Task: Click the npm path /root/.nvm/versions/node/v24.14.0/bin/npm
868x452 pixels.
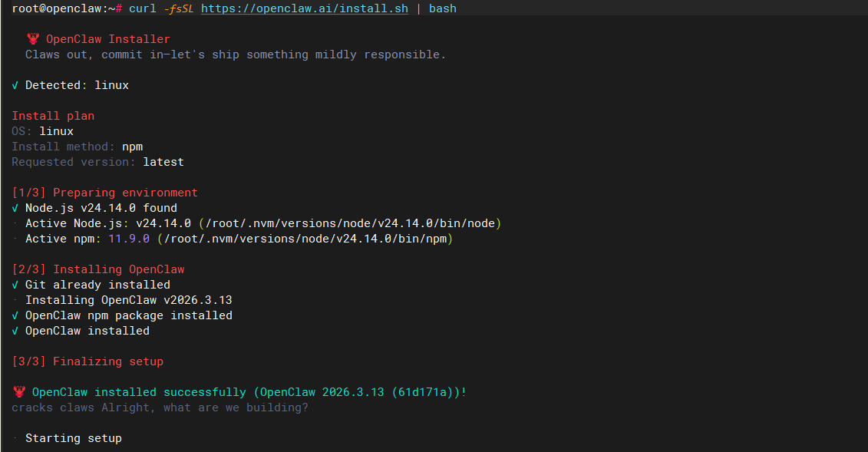Action: point(305,239)
